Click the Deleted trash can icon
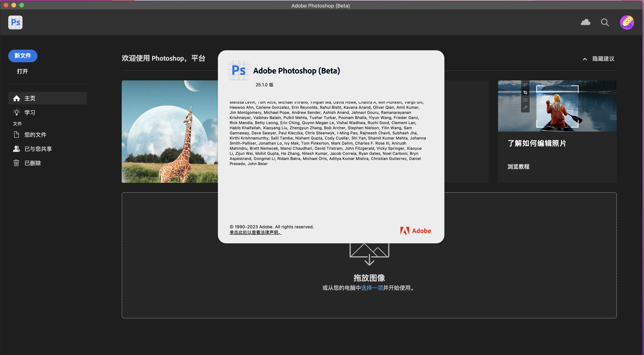 [x=17, y=163]
